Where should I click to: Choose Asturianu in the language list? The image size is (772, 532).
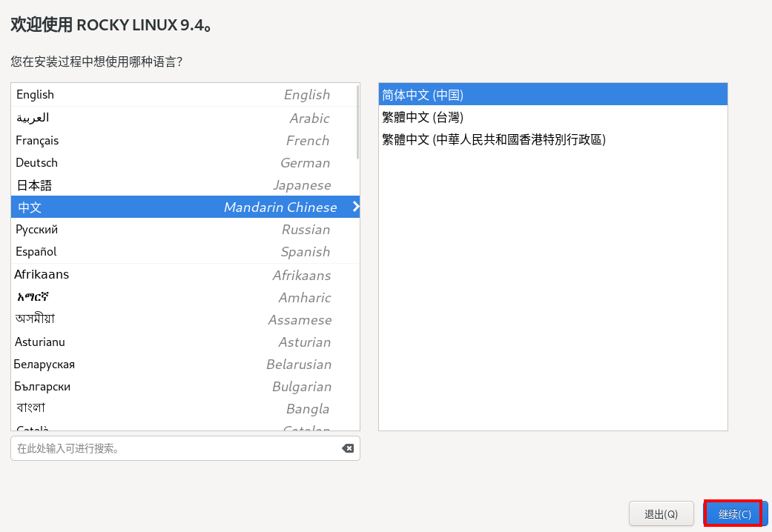click(x=184, y=342)
